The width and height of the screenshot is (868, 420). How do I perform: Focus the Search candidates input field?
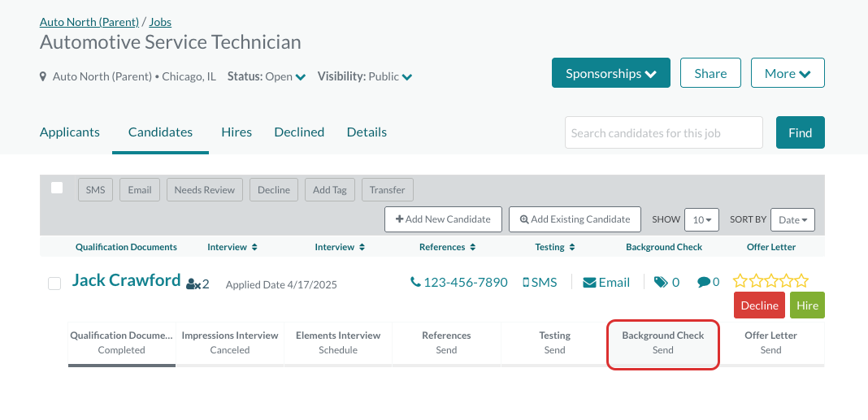coord(664,132)
